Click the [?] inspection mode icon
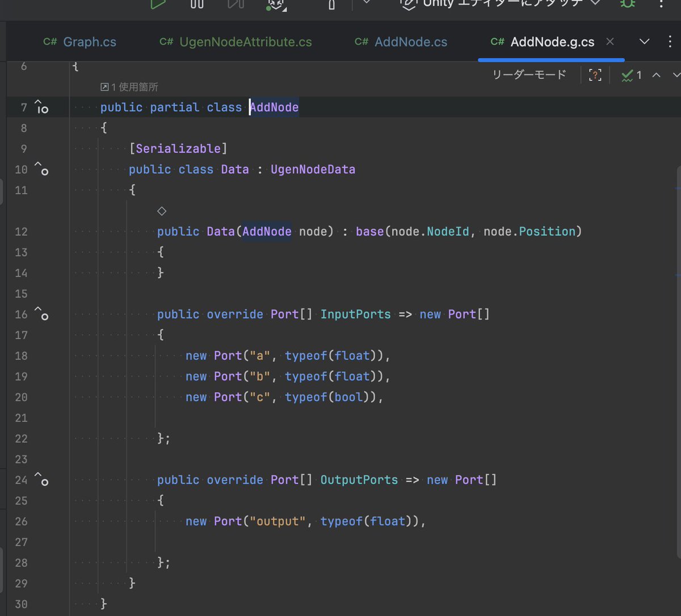This screenshot has height=616, width=681. pos(595,74)
